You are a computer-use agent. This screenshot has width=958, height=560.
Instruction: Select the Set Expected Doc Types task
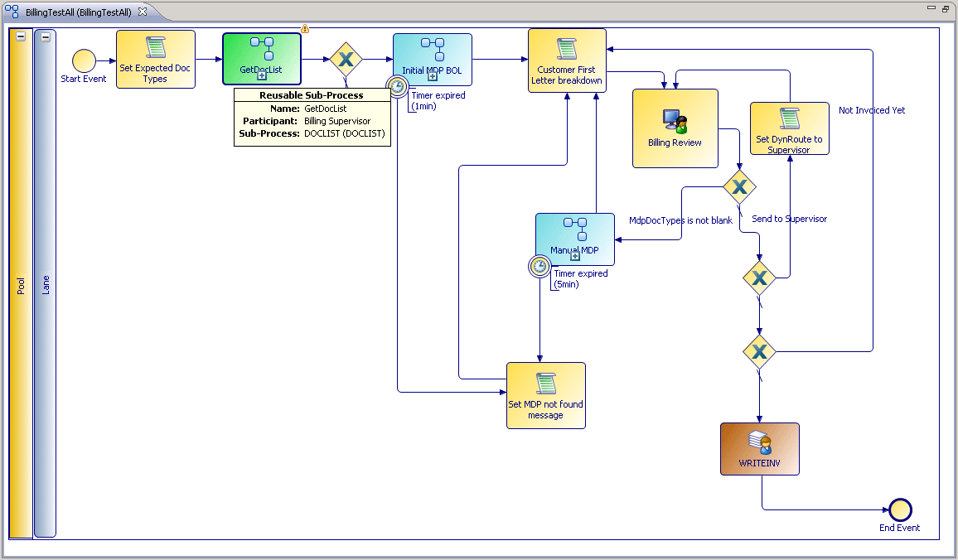click(x=155, y=60)
